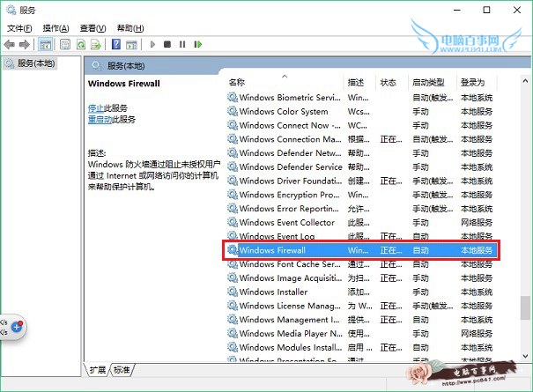
Task: Open the 操作(A) menu
Action: (56, 28)
